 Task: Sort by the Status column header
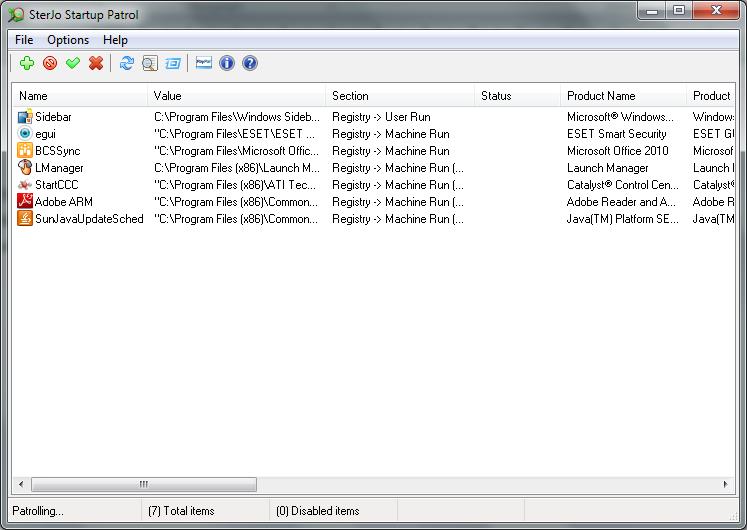click(518, 96)
